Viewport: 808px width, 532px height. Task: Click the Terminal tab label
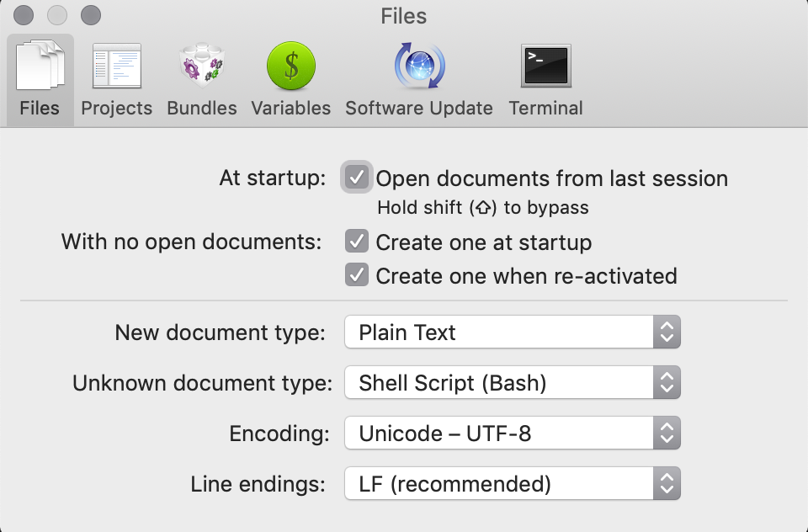[x=545, y=109]
